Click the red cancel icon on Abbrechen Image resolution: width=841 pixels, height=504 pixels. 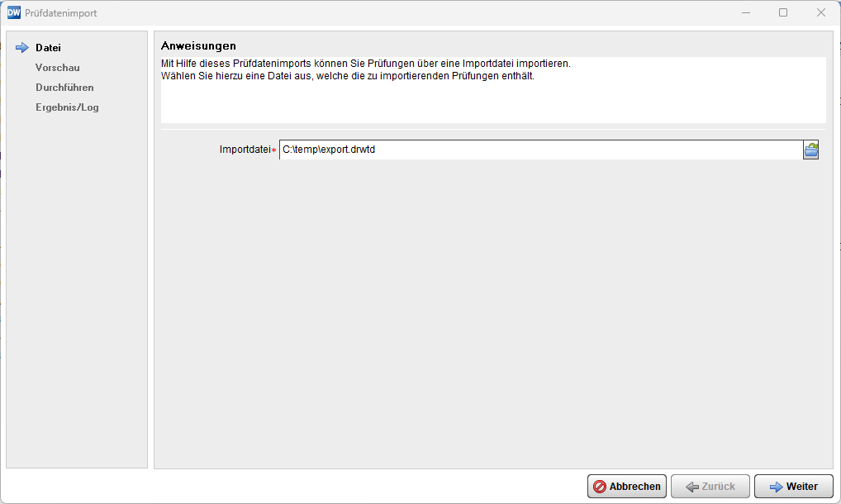tap(600, 487)
